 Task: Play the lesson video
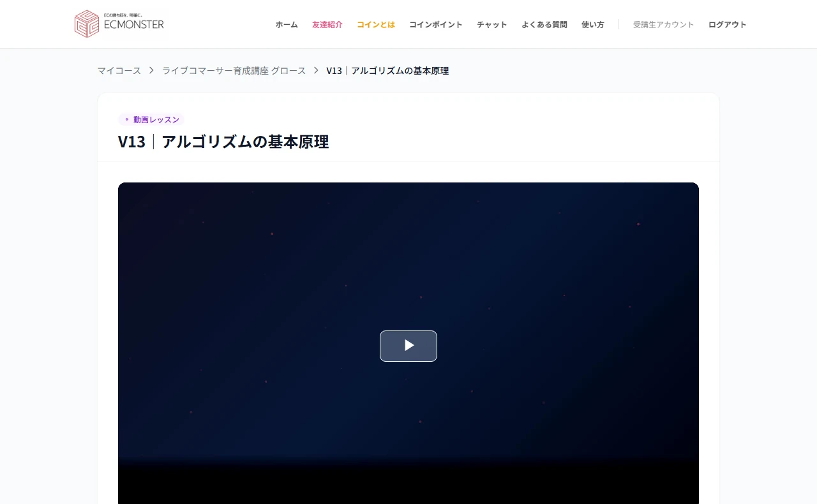[408, 346]
